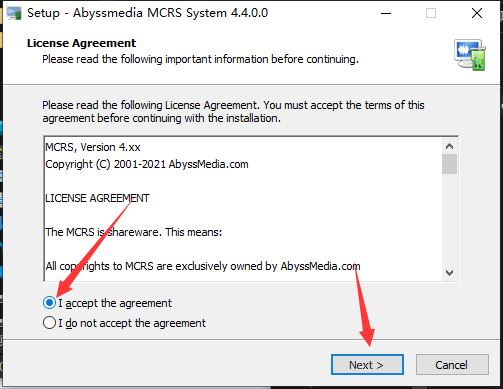
Task: Minimize the Setup window
Action: (x=386, y=13)
